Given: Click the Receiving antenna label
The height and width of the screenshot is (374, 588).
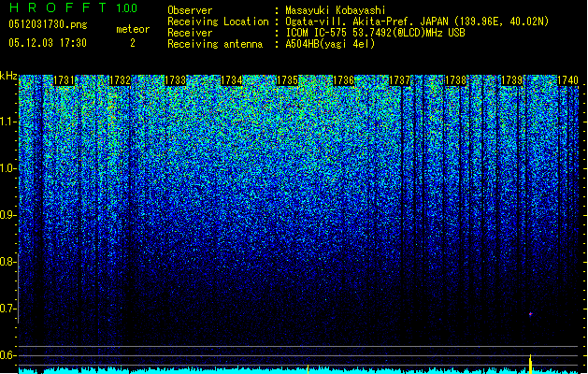Looking at the screenshot, I should pyautogui.click(x=215, y=44).
